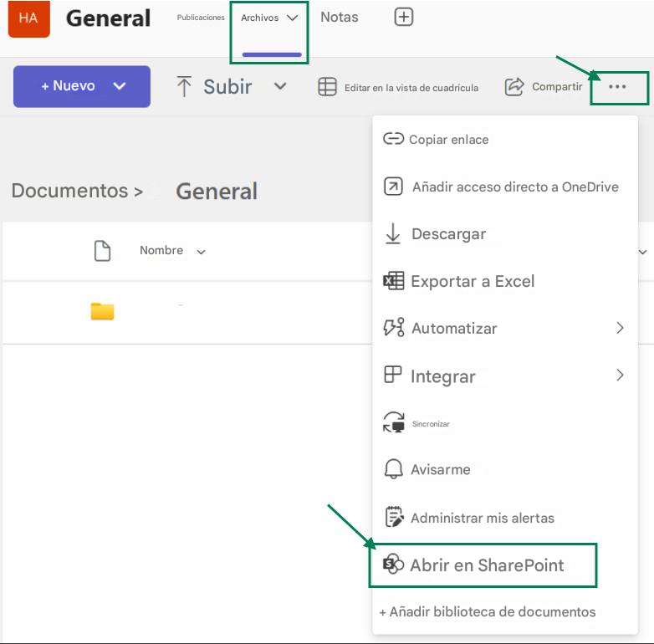This screenshot has height=644, width=654.
Task: Click the Administrar mis alertas icon
Action: click(394, 517)
